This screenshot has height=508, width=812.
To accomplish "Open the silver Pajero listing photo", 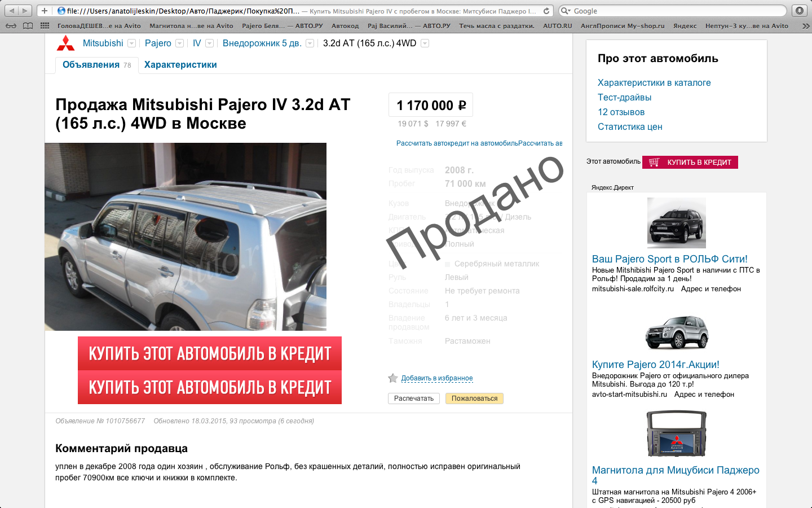I will (x=186, y=237).
